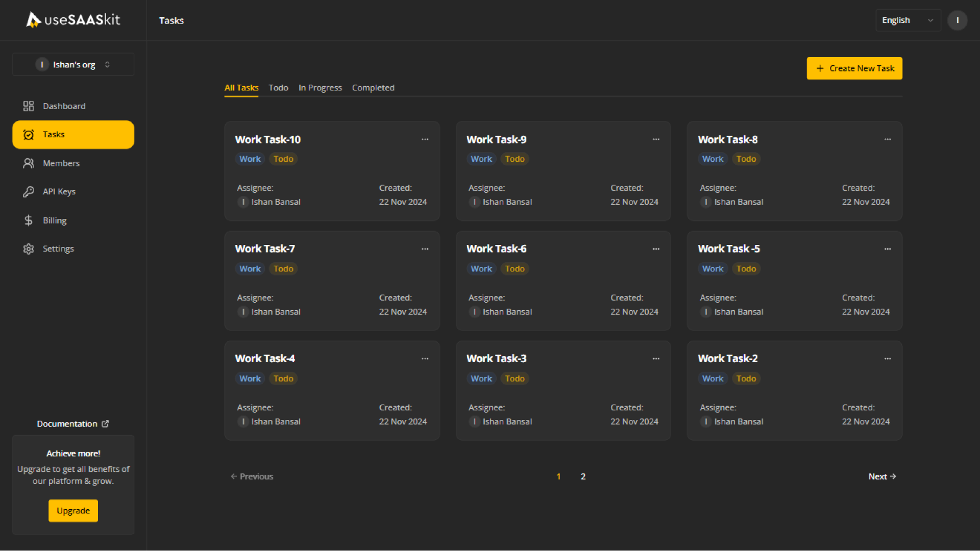Click the Work Task-7 title
The image size is (980, 551).
click(265, 249)
